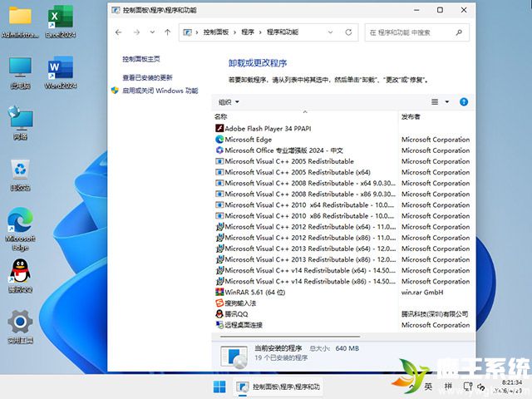532x399 pixels.
Task: Open 控制面板主页 link
Action: 141,59
